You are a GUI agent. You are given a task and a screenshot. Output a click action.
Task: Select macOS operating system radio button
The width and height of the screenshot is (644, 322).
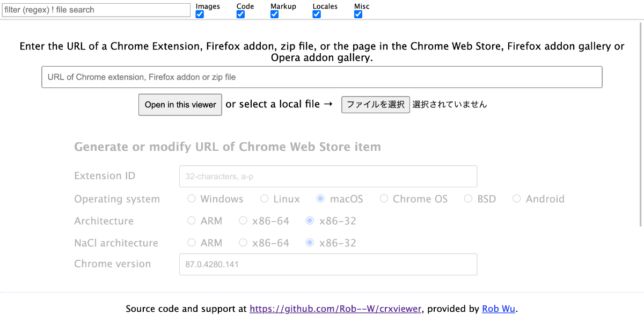[320, 199]
